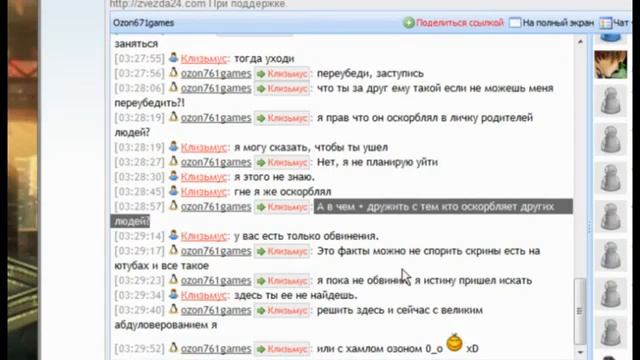Screen dimensions: 640x360
Task: Open the Поделиться ссылкой link
Action: point(460,23)
